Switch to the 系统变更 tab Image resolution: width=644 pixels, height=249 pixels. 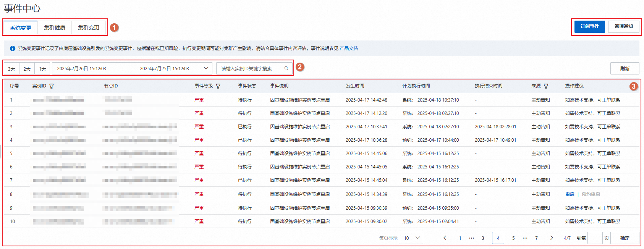[x=21, y=28]
